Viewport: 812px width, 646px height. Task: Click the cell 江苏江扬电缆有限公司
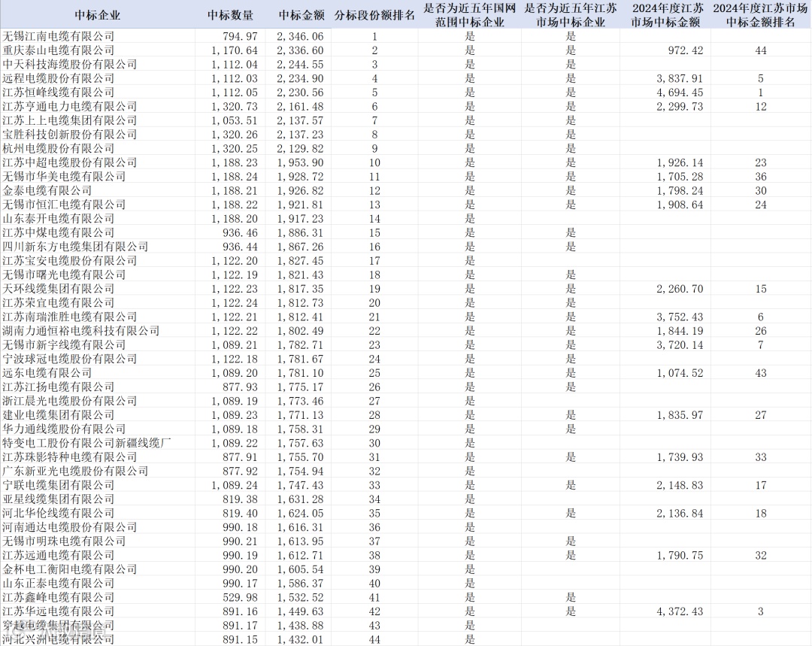(59, 387)
